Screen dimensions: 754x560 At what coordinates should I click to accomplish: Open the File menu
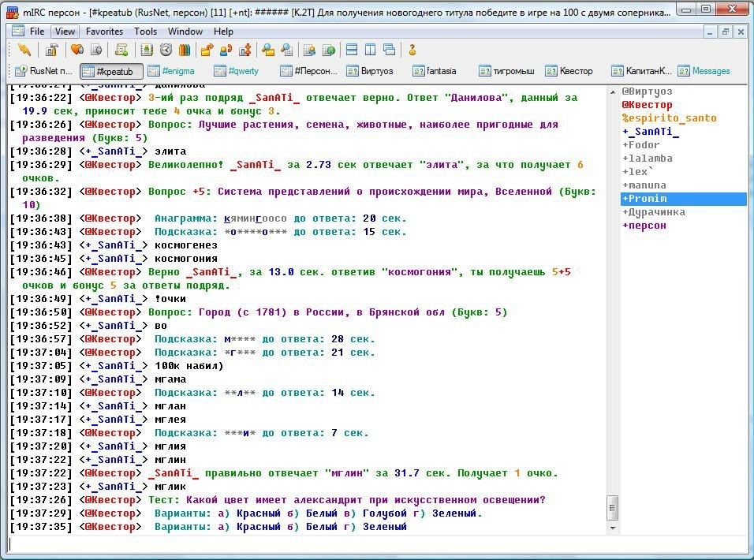(x=37, y=32)
